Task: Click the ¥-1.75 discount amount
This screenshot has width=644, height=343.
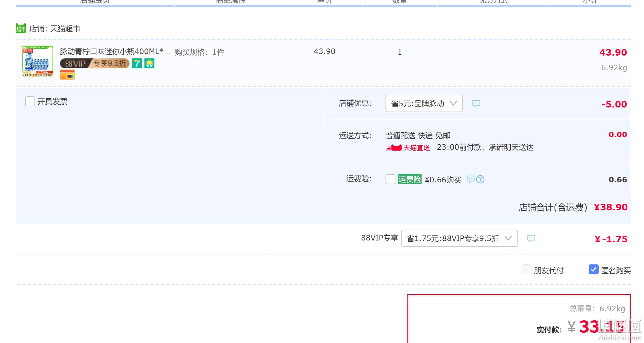Action: [x=611, y=239]
